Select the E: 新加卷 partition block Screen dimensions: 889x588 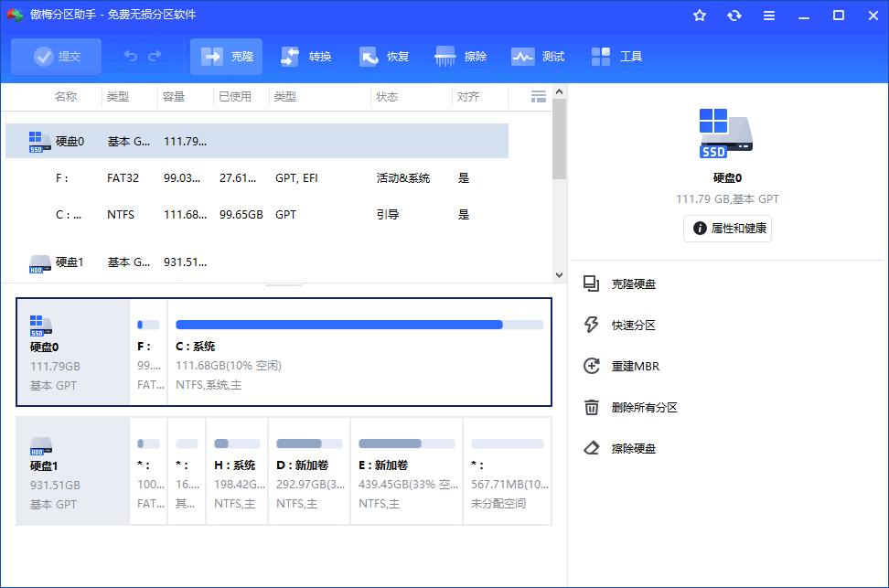point(406,471)
